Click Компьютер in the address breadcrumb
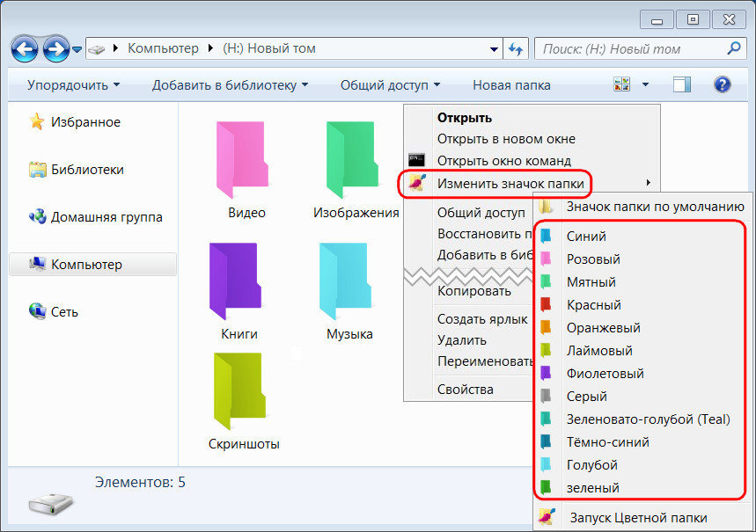Screen dimensions: 756x532 click(163, 48)
